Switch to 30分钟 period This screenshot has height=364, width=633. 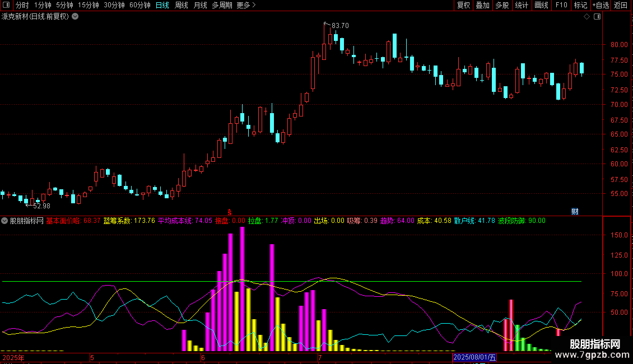[114, 5]
